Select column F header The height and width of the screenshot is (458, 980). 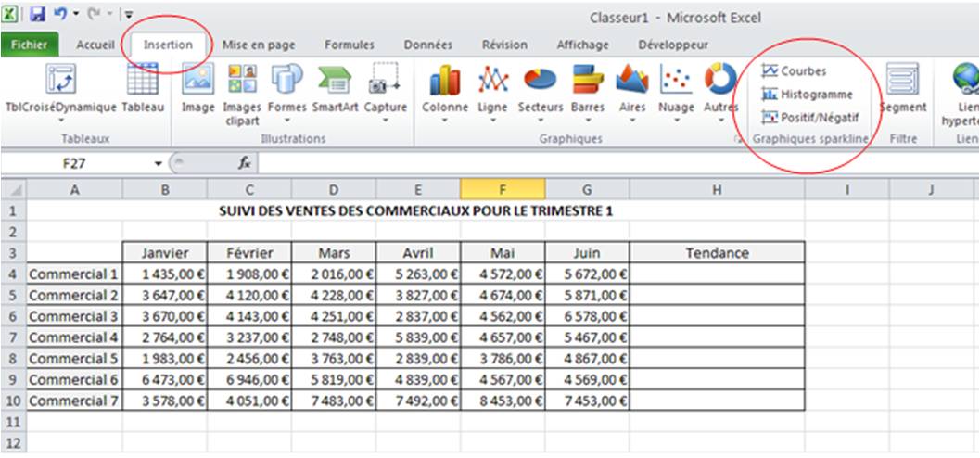(x=503, y=189)
